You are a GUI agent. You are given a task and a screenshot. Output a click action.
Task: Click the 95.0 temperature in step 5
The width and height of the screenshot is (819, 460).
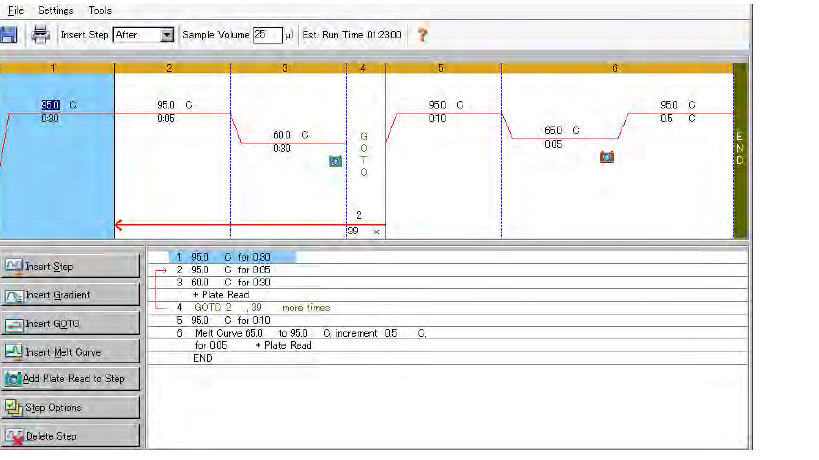(437, 105)
